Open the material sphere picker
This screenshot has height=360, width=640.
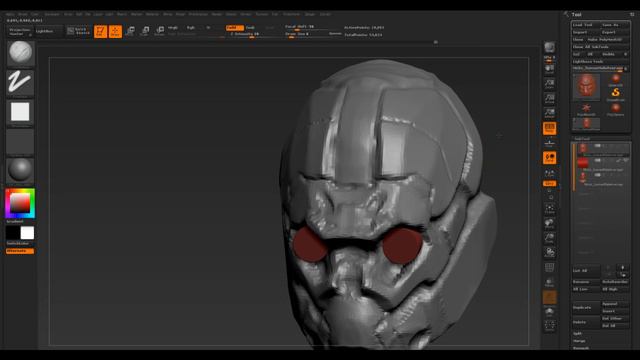[x=20, y=170]
